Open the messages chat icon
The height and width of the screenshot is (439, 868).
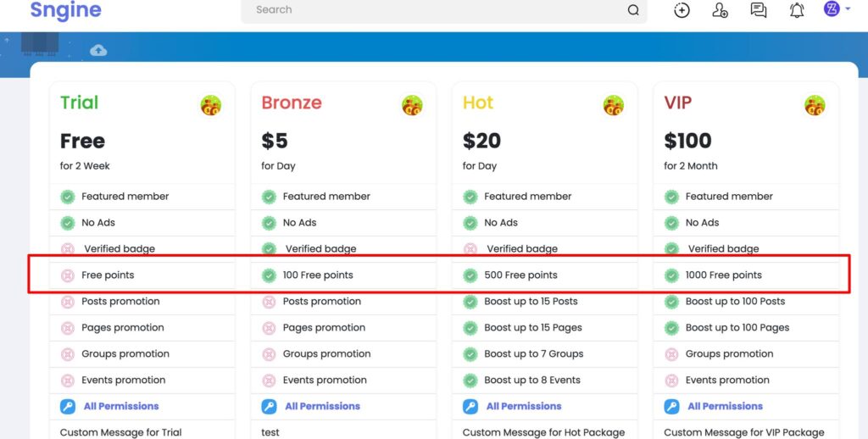tap(759, 10)
